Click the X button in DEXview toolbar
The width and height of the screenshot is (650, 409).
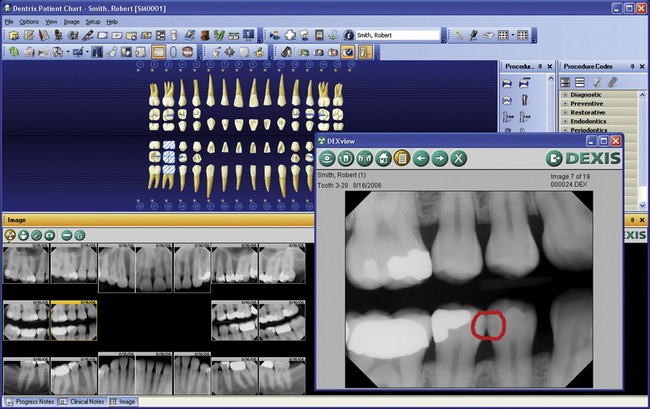[x=458, y=158]
